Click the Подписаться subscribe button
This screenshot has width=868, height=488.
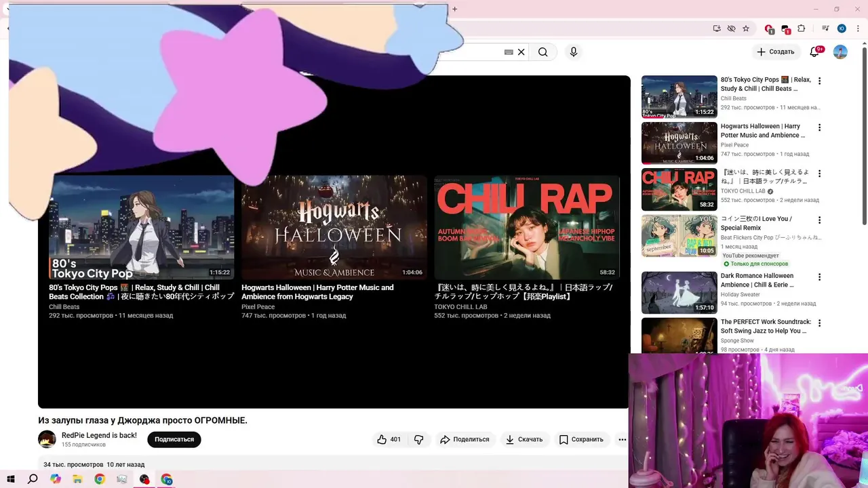tap(174, 439)
